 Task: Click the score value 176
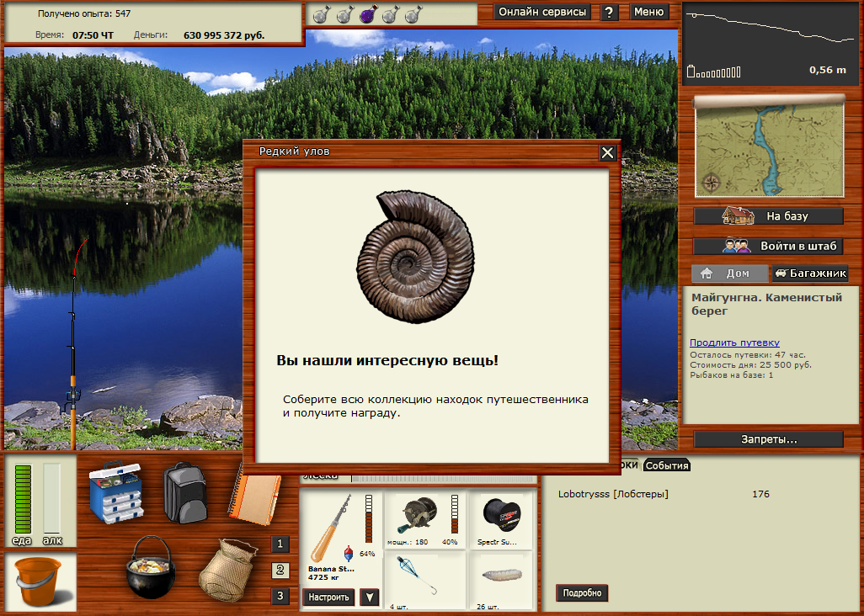coord(761,494)
